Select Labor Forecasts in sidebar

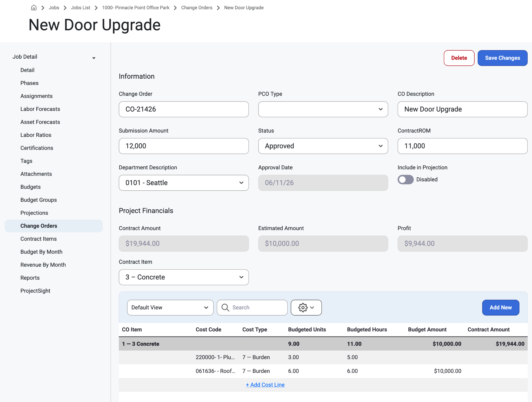(x=40, y=109)
